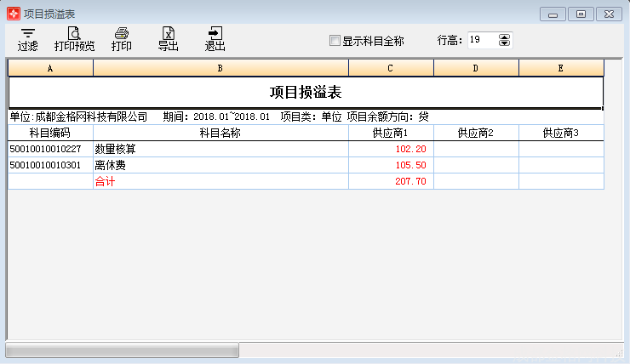The height and width of the screenshot is (364, 630).
Task: Increase row height with up arrow
Action: coord(505,37)
